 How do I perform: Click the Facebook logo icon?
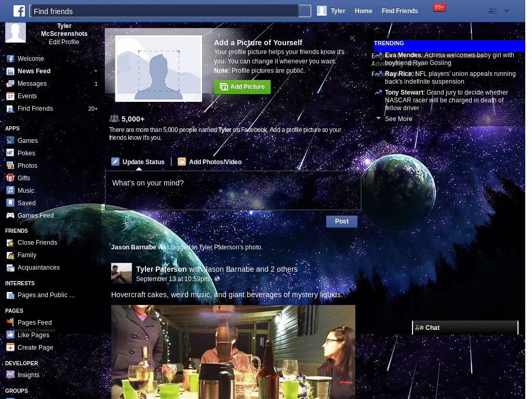click(19, 11)
